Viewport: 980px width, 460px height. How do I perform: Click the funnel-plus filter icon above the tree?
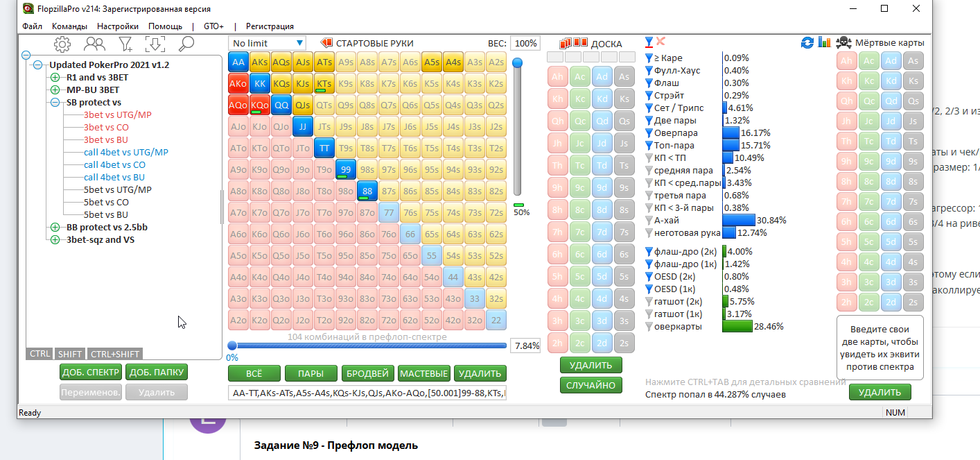pos(125,44)
